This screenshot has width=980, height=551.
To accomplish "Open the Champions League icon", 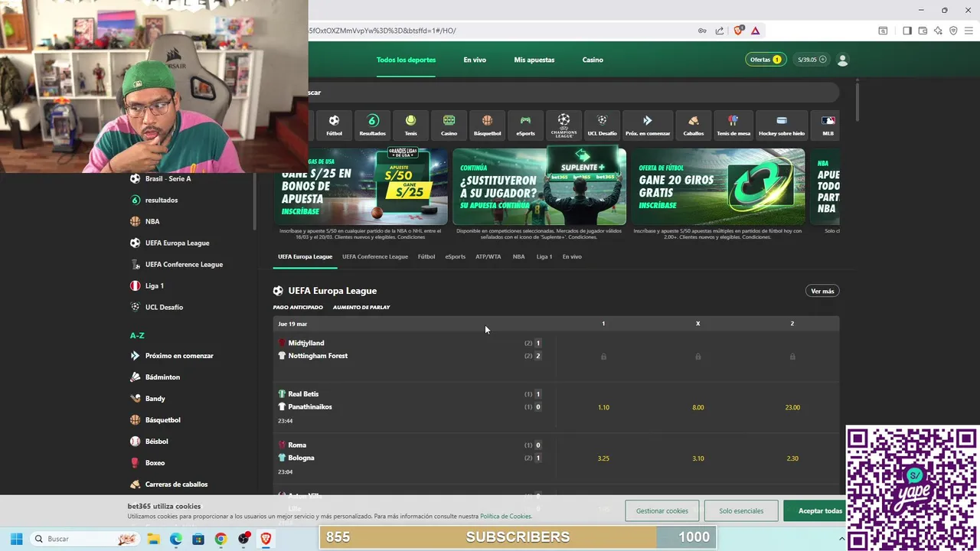I will [563, 125].
